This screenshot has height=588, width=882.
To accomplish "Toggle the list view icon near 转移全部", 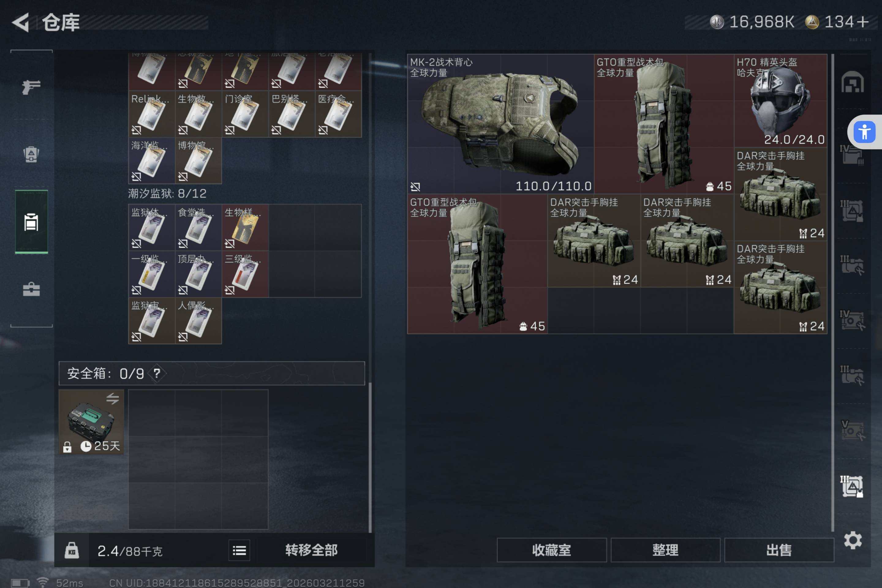I will 239,550.
